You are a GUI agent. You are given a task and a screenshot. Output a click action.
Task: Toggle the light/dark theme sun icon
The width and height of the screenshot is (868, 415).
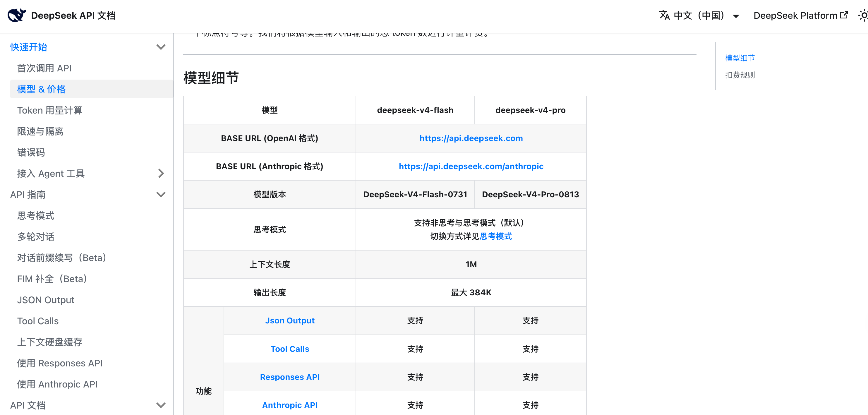click(x=863, y=16)
